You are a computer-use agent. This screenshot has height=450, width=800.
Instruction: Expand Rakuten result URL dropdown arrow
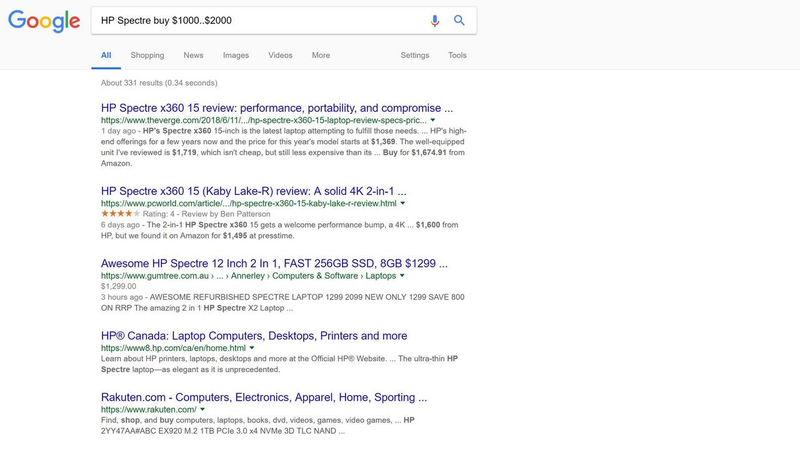(x=203, y=410)
